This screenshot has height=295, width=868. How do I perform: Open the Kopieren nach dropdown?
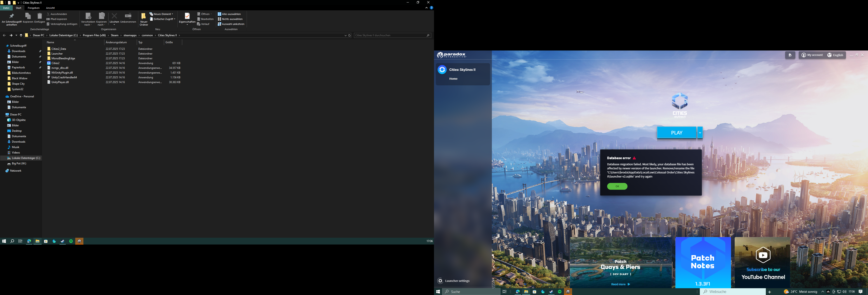[x=101, y=19]
